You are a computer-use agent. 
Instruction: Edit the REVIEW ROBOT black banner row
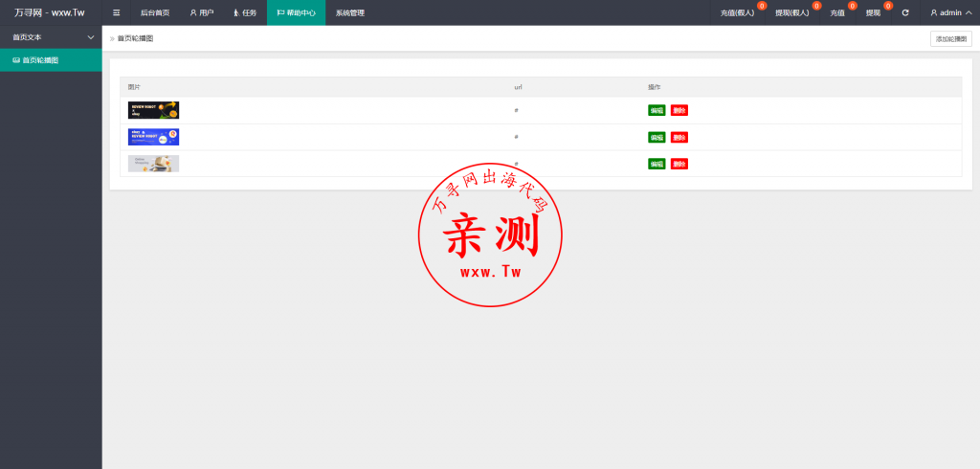pyautogui.click(x=657, y=110)
